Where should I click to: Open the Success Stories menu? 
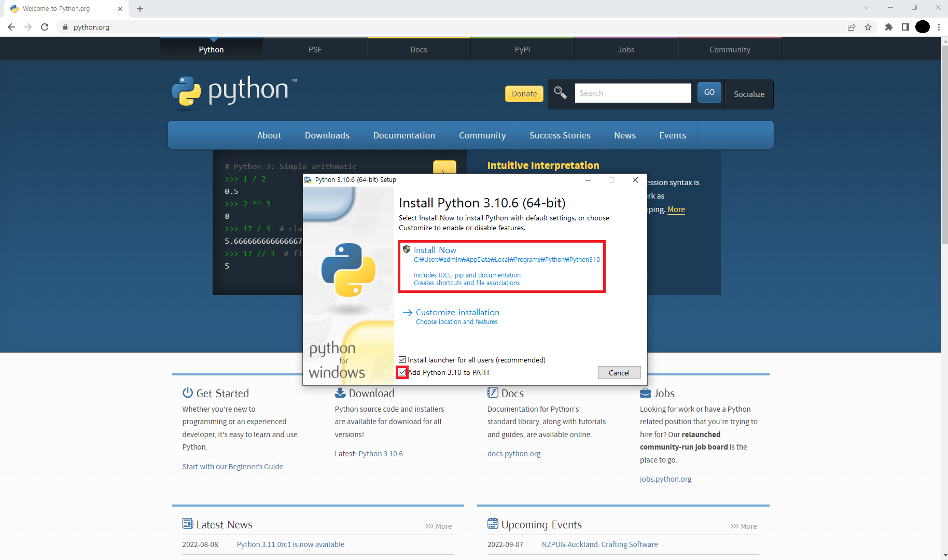[x=560, y=135]
